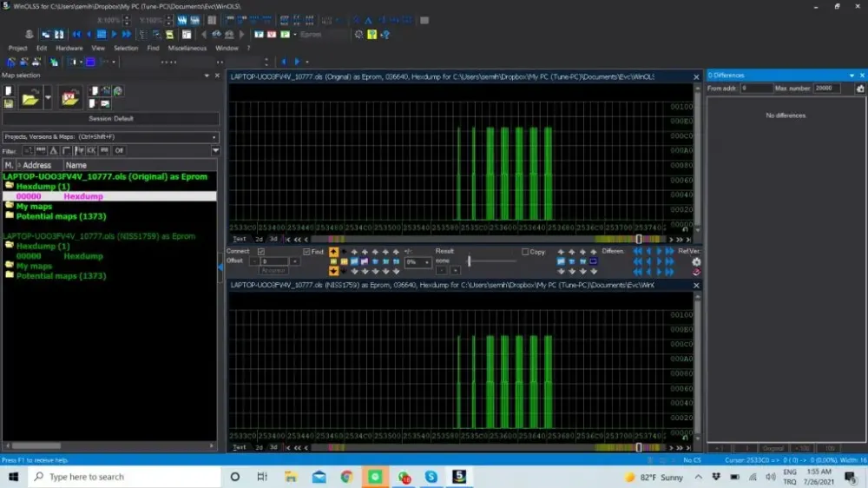868x488 pixels.
Task: Click the Address column header
Action: [36, 165]
